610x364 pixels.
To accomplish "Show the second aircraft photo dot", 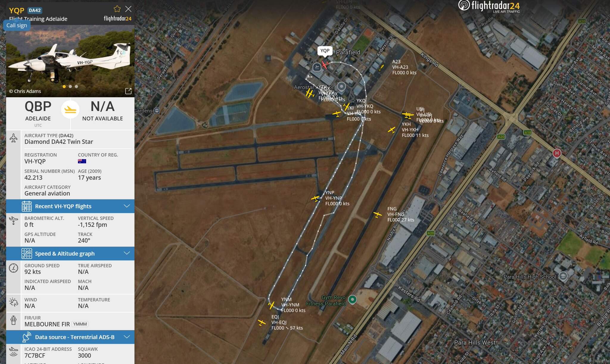I will click(x=70, y=87).
